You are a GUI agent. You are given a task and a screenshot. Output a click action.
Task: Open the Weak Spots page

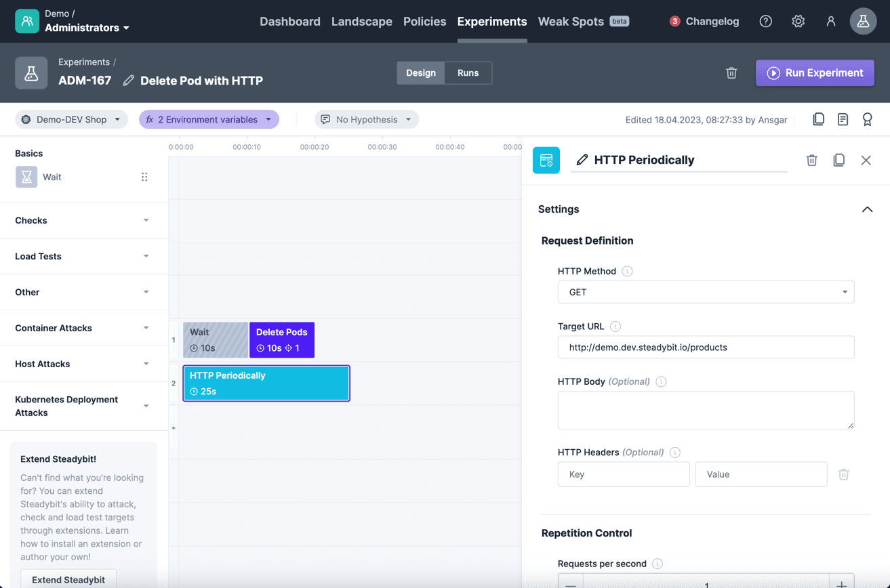coord(571,21)
